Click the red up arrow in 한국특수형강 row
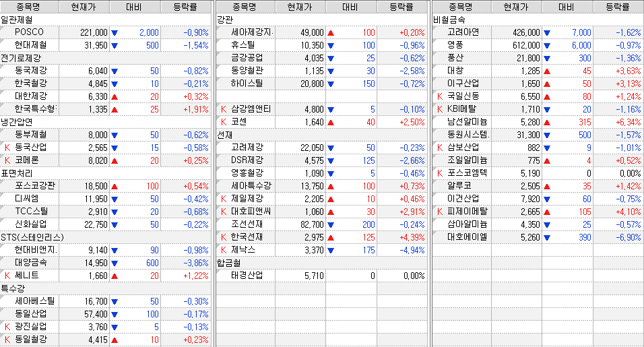 pyautogui.click(x=114, y=108)
